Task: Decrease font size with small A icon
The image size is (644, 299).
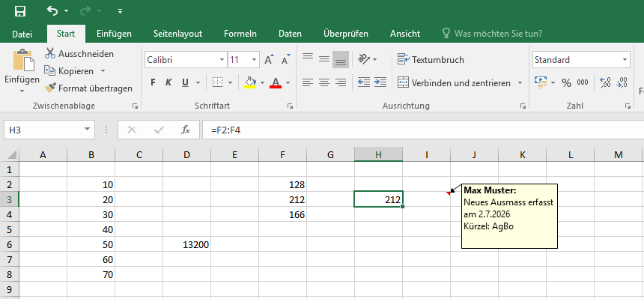Action: coord(286,60)
